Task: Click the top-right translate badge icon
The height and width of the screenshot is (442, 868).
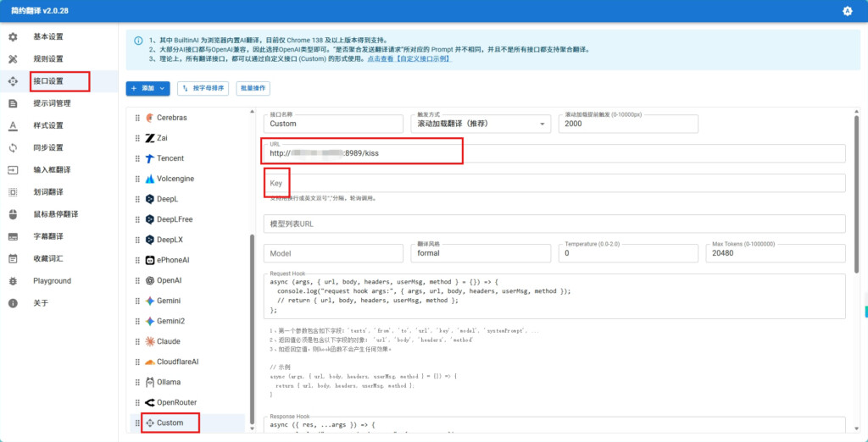Action: click(847, 11)
